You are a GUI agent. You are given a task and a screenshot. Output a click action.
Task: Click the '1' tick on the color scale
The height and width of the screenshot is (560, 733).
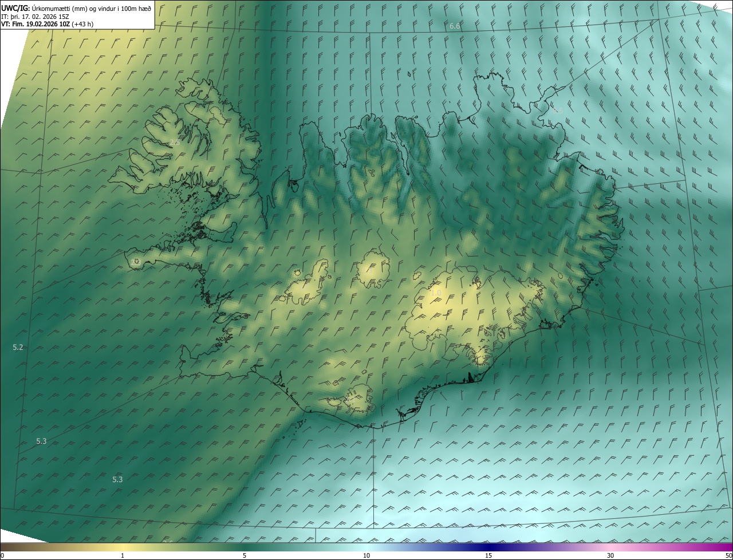click(x=123, y=555)
